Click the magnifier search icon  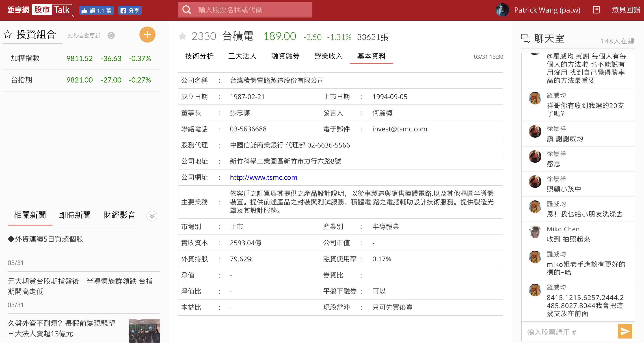(x=187, y=10)
